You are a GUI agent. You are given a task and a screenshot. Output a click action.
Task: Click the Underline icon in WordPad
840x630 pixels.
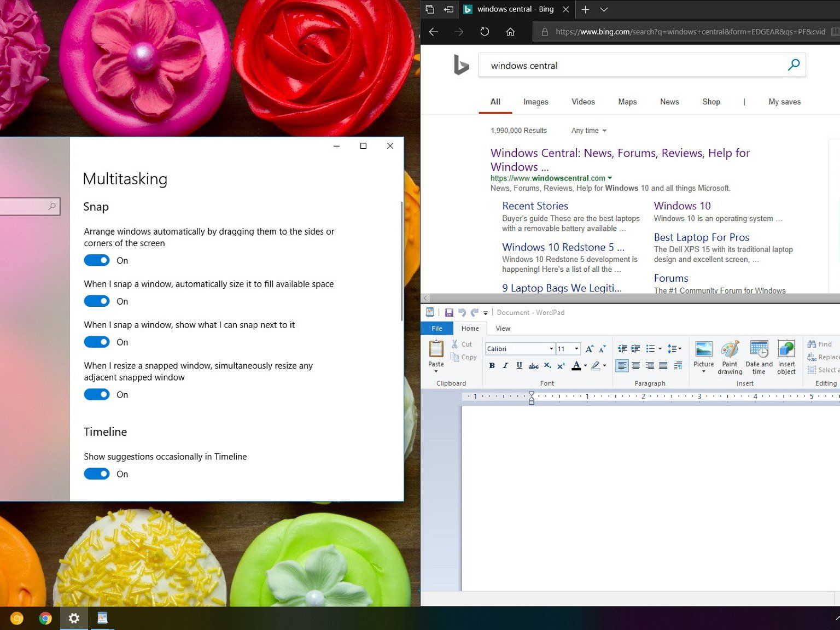point(519,365)
